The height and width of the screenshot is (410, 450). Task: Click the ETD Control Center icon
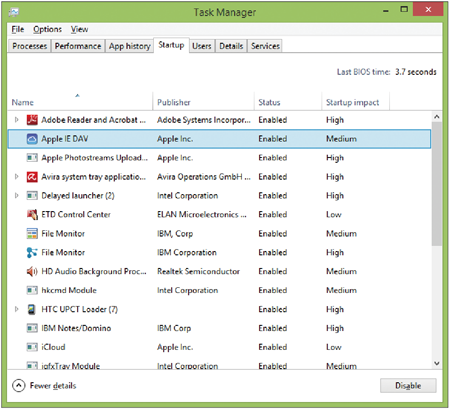32,214
